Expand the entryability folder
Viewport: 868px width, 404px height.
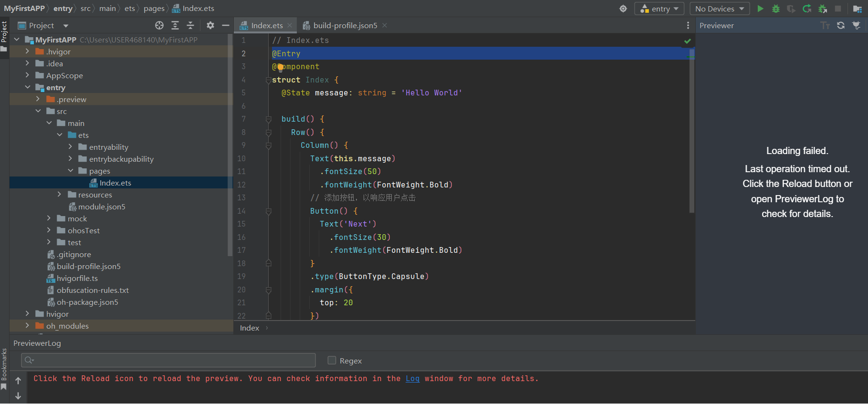pos(70,146)
